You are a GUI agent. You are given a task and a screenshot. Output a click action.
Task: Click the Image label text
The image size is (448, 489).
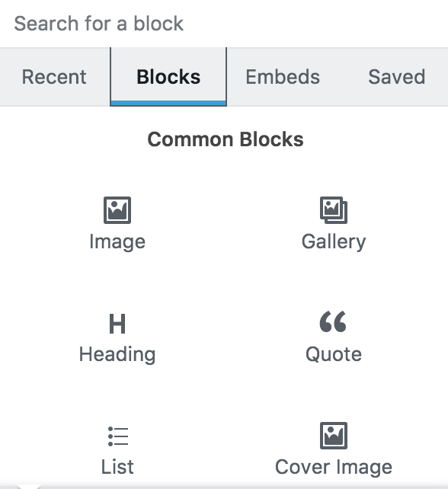coord(117,242)
